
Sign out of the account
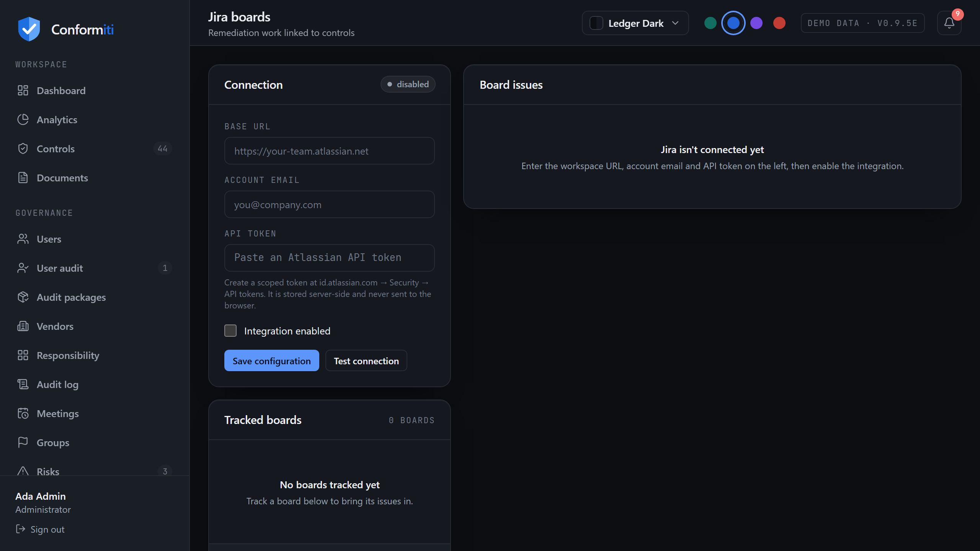[x=40, y=529]
